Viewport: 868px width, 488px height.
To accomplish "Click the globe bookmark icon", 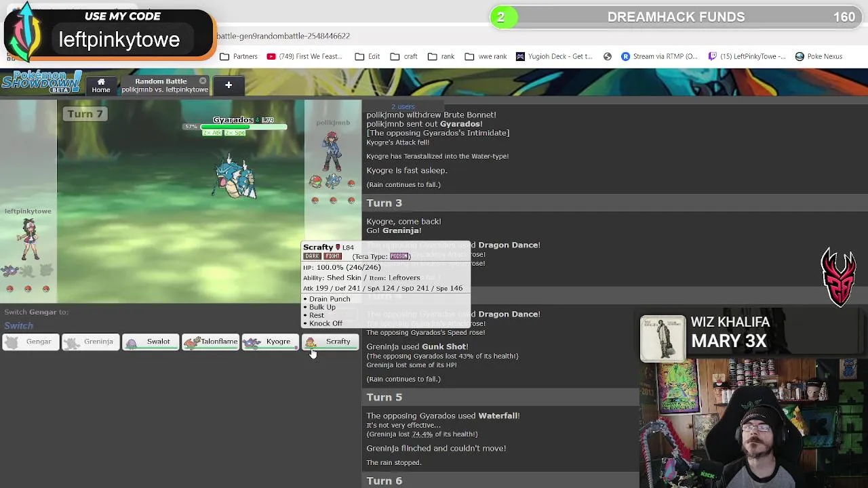I will point(608,56).
